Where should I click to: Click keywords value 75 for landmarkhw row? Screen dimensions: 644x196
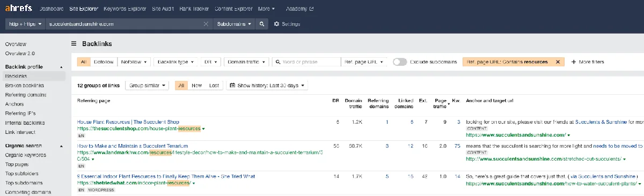(457, 146)
